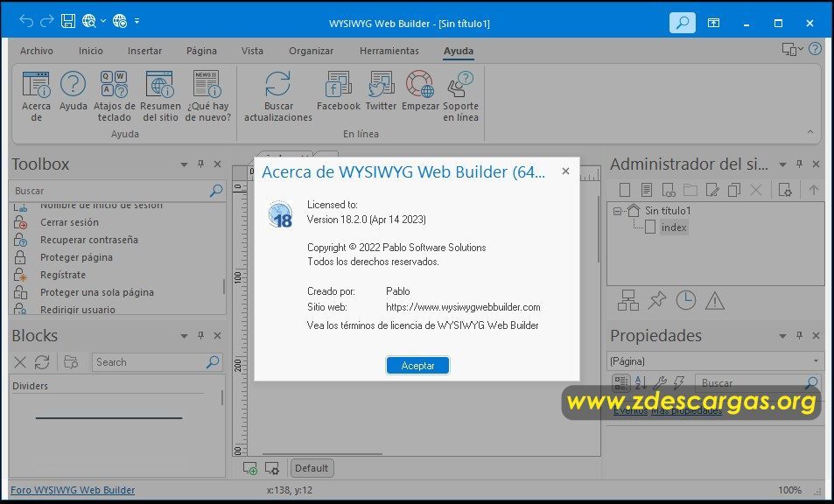Click the clone page icon in site manager
Screen dimensions: 834x504
734,190
